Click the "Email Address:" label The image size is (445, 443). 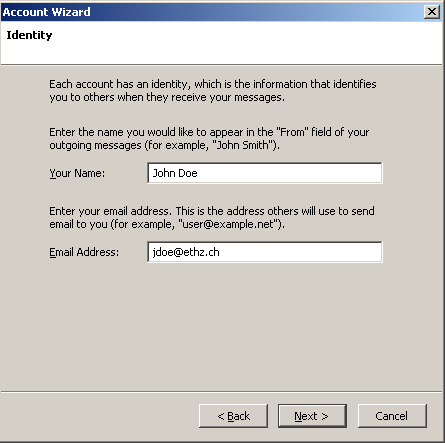pyautogui.click(x=84, y=252)
